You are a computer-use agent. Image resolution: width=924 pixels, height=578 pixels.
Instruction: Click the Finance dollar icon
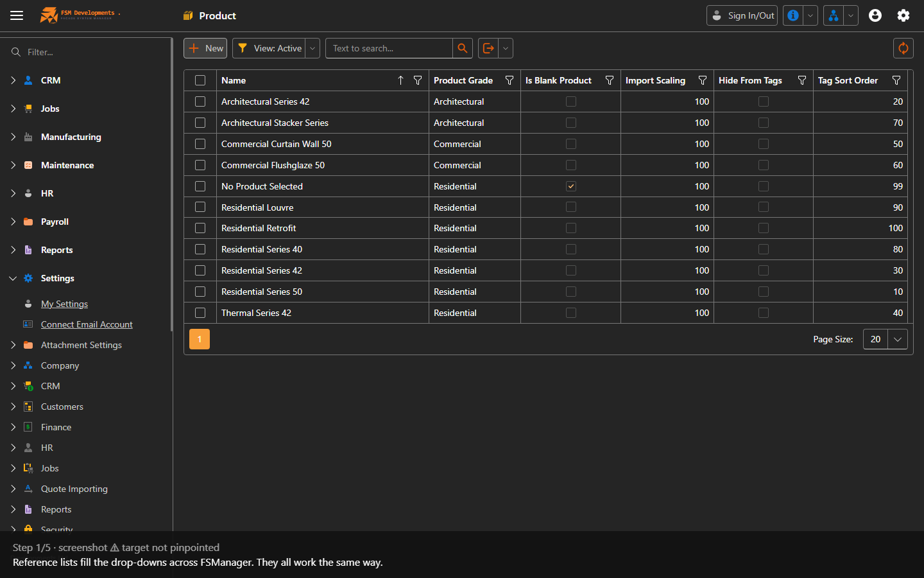(28, 427)
